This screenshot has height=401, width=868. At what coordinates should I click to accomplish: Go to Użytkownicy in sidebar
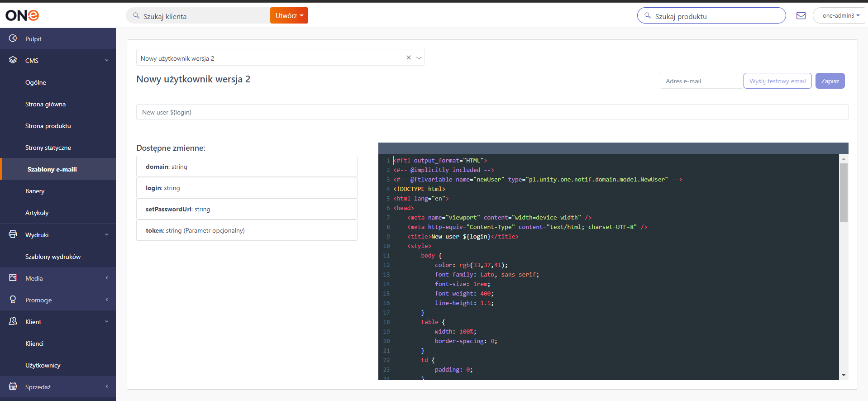coord(43,365)
